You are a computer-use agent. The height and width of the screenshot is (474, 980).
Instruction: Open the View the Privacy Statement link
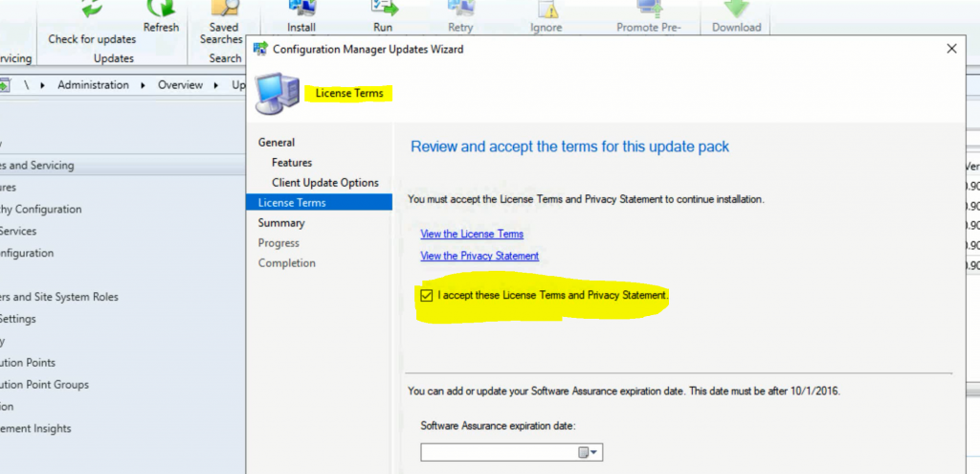479,256
